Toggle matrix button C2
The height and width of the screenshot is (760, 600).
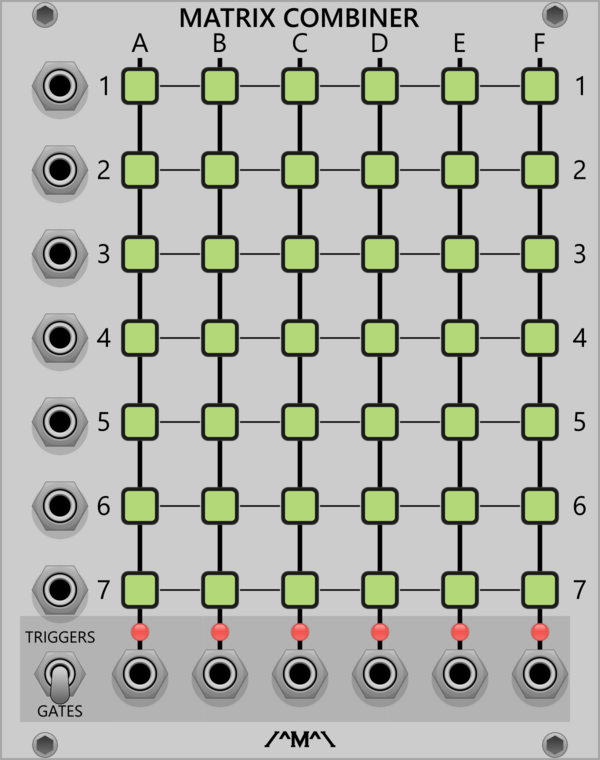pos(300,170)
